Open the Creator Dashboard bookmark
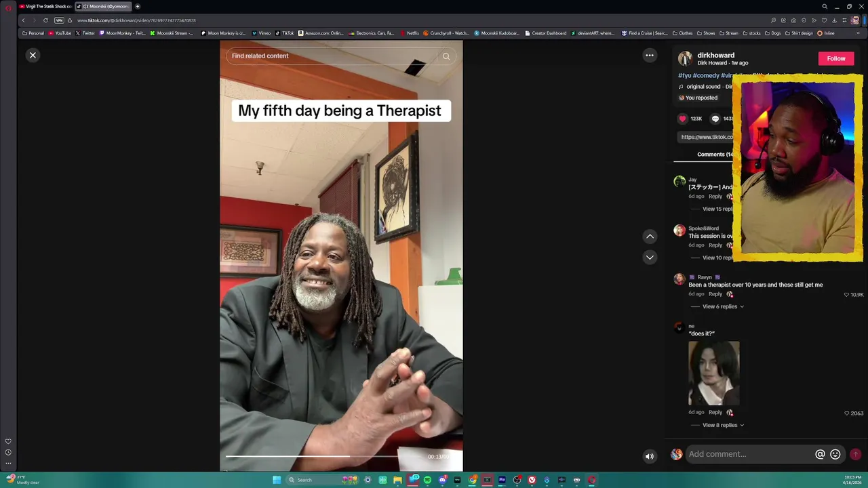The image size is (868, 488). [x=546, y=33]
